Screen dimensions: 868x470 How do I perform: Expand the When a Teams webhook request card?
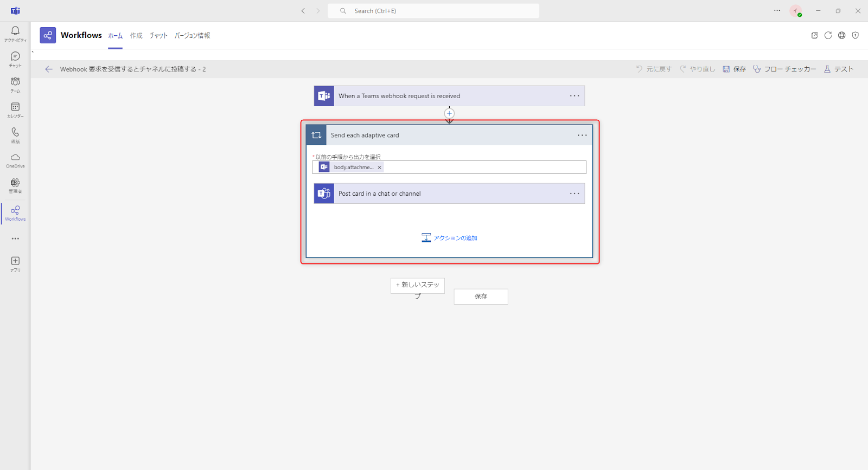pyautogui.click(x=449, y=96)
